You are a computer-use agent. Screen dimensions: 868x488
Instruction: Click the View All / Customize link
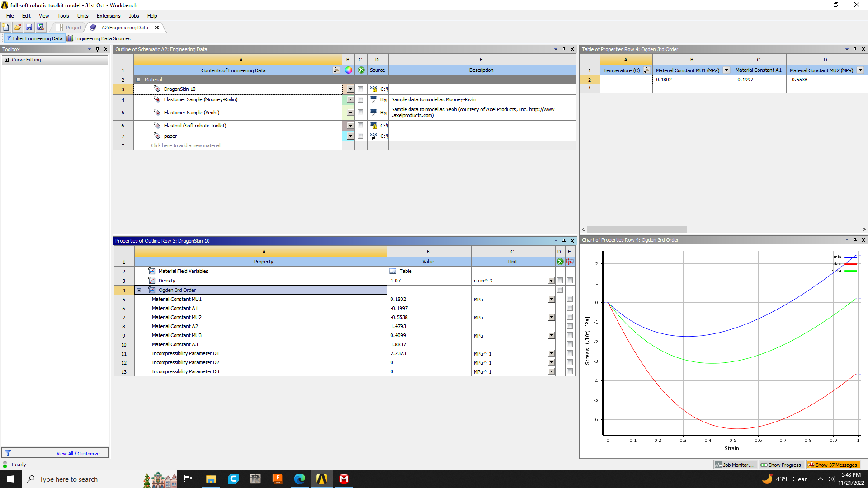click(x=80, y=454)
